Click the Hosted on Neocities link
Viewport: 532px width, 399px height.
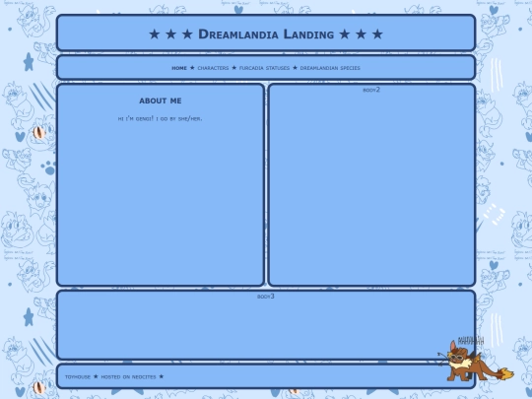click(129, 377)
